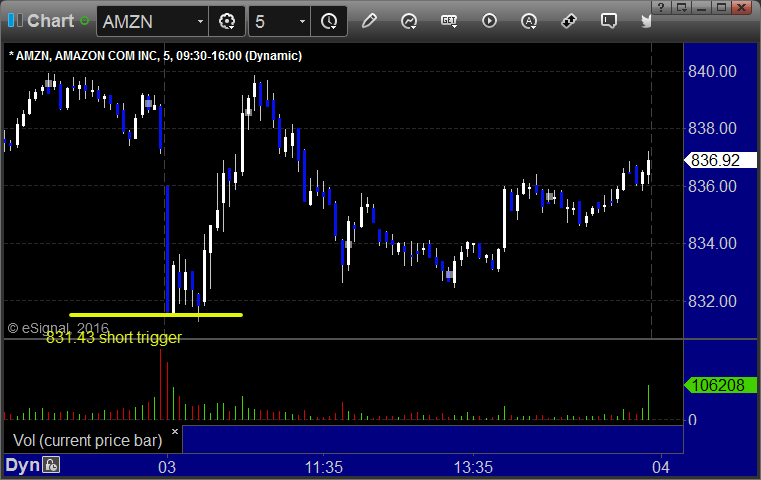Minimize the chart window
Image resolution: width=761 pixels, height=480 pixels.
tap(701, 7)
